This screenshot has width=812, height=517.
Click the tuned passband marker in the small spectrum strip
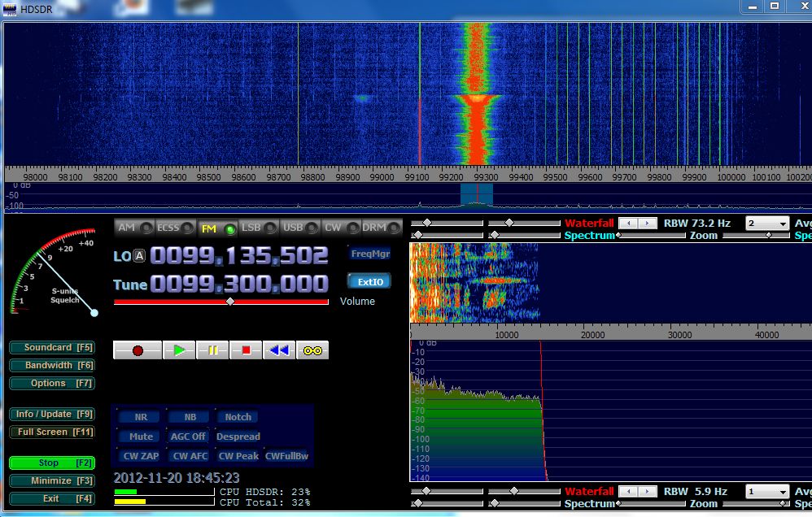tap(477, 194)
